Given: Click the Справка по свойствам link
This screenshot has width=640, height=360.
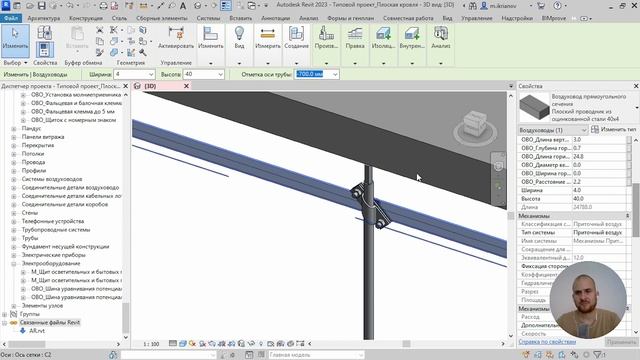Looking at the screenshot, I should pyautogui.click(x=547, y=342).
